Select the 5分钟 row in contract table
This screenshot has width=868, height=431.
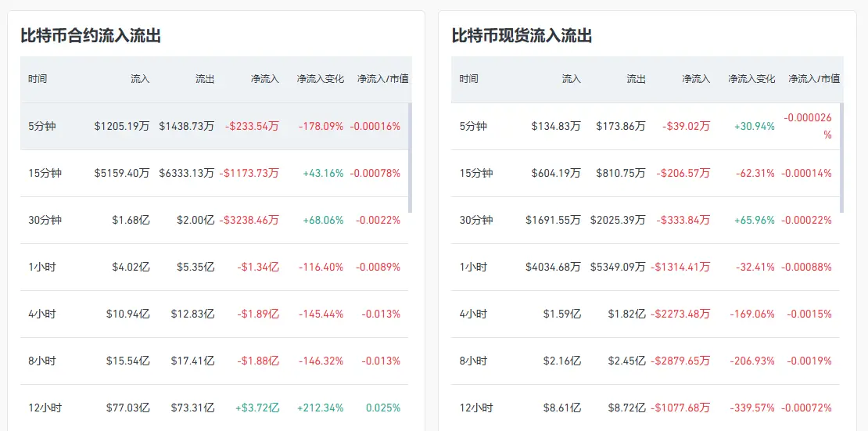(214, 126)
